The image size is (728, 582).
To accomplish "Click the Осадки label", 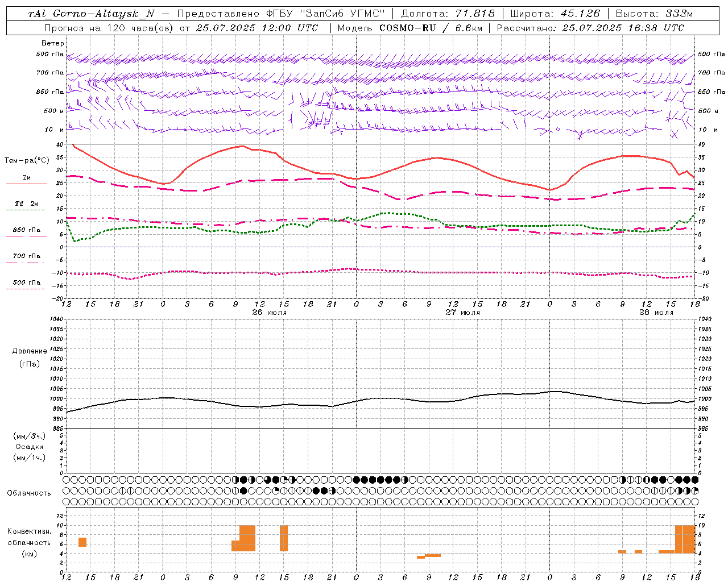I will [x=30, y=447].
